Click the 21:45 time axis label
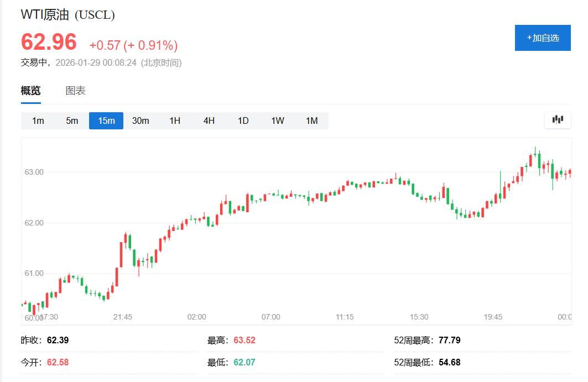The width and height of the screenshot is (588, 382). (123, 317)
